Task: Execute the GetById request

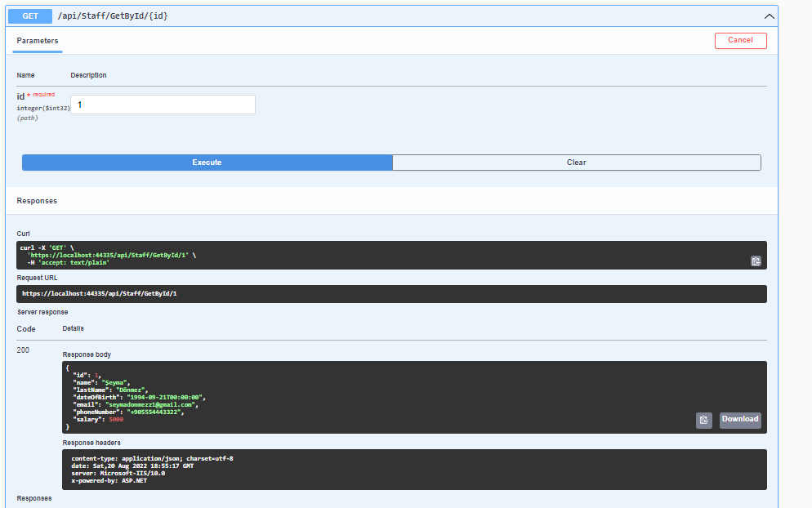Action: (207, 162)
